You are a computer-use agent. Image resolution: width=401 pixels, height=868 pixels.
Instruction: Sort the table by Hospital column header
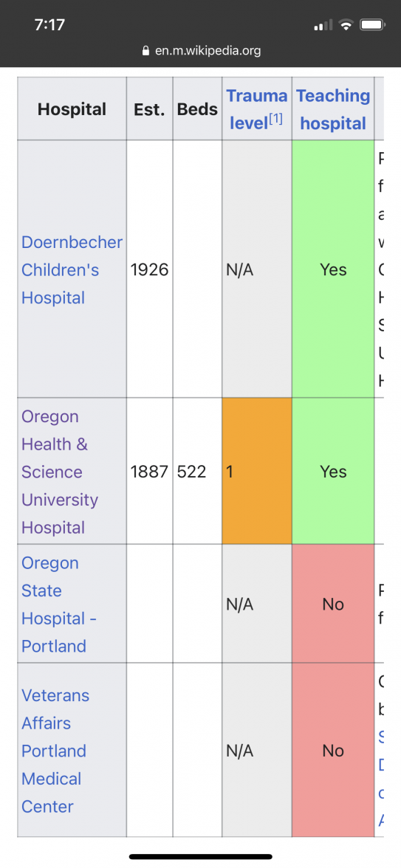72,109
